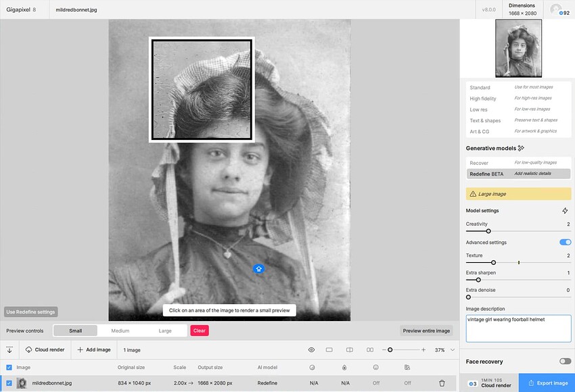575x392 pixels.
Task: Click the Dimensions 1668 × 2080 readout
Action: tap(522, 9)
